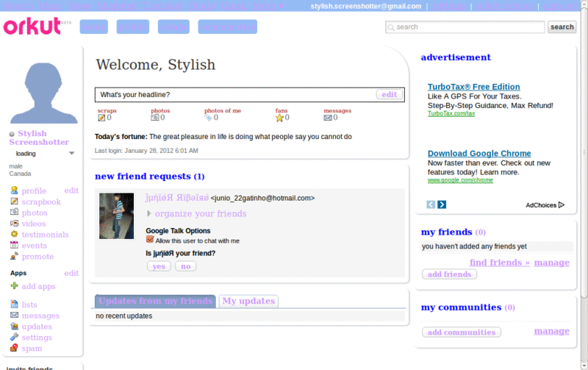This screenshot has width=588, height=370.
Task: Open the Download Google Chrome ad link
Action: (x=479, y=154)
